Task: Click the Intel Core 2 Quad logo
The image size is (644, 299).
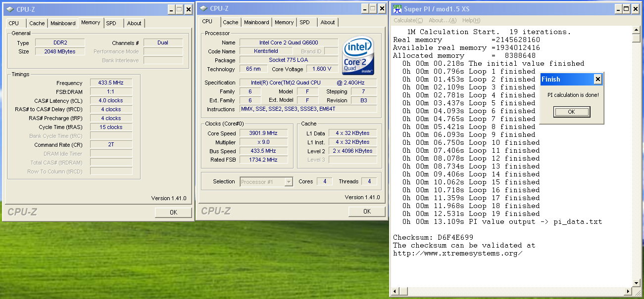Action: click(357, 55)
